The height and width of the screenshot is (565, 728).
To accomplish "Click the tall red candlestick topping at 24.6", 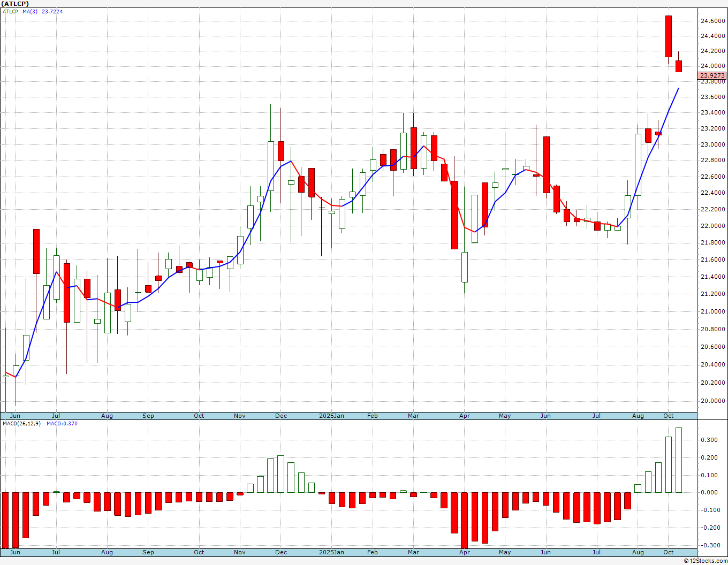I will click(x=669, y=36).
